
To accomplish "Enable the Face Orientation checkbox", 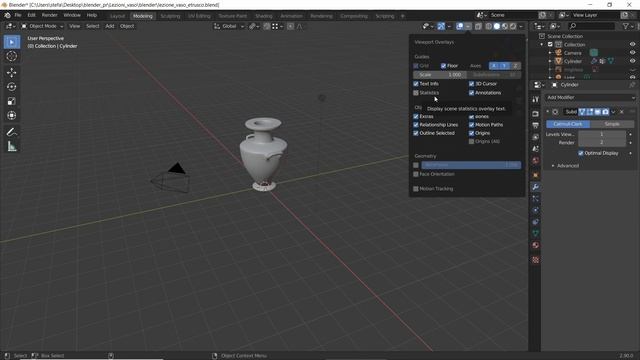I will click(416, 174).
